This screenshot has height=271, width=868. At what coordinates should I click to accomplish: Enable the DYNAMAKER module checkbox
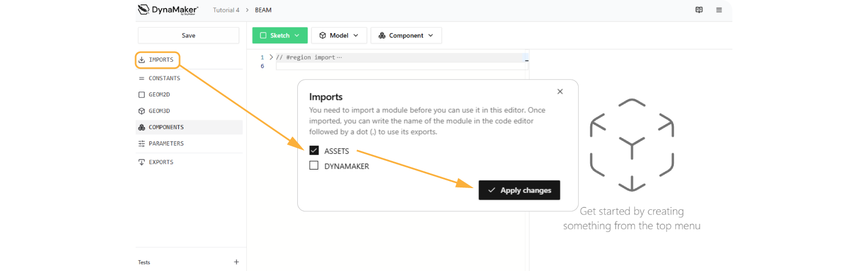(314, 166)
